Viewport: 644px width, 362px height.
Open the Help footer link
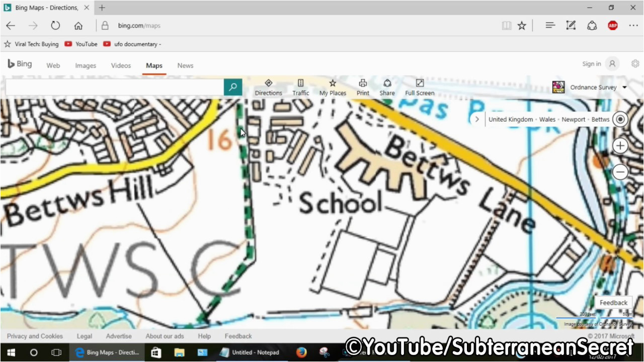tap(204, 336)
